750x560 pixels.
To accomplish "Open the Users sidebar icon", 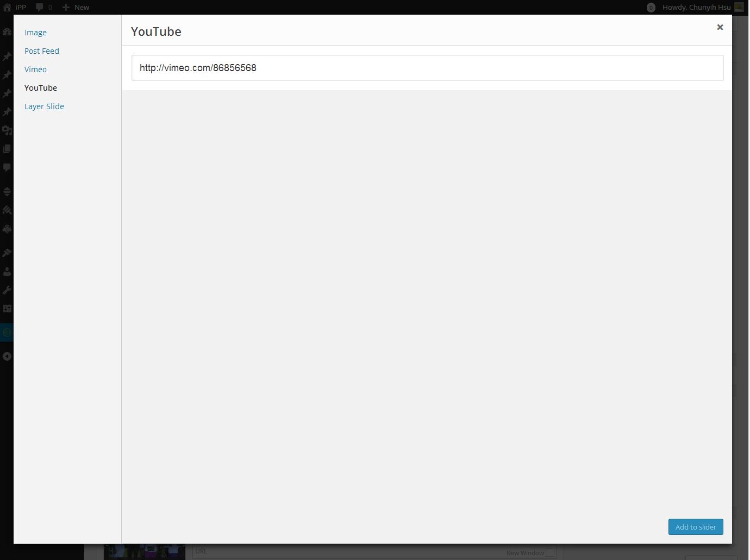I will coord(7,272).
